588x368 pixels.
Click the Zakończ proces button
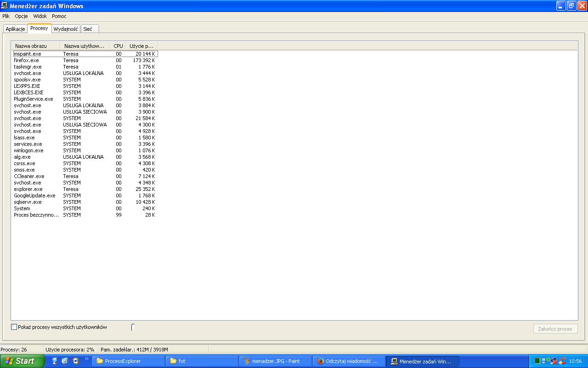coord(555,329)
